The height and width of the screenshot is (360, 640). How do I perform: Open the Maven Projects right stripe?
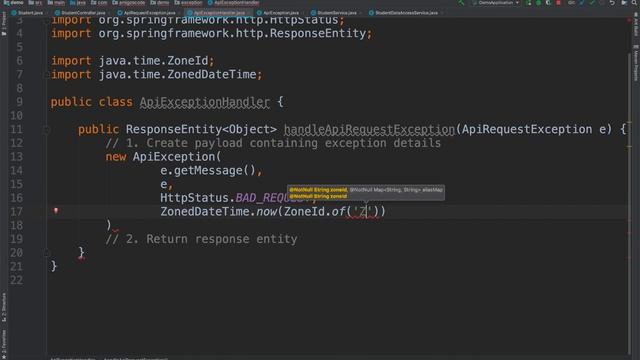click(x=636, y=63)
